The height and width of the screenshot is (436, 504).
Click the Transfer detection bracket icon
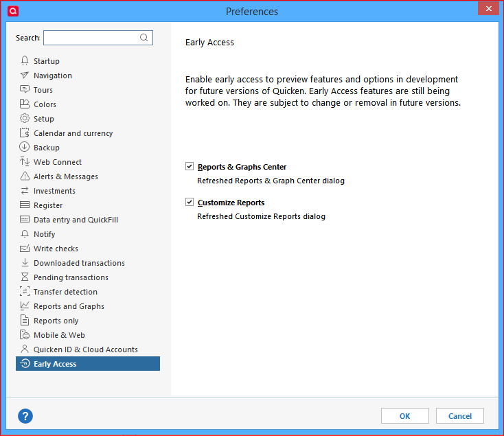(x=25, y=291)
